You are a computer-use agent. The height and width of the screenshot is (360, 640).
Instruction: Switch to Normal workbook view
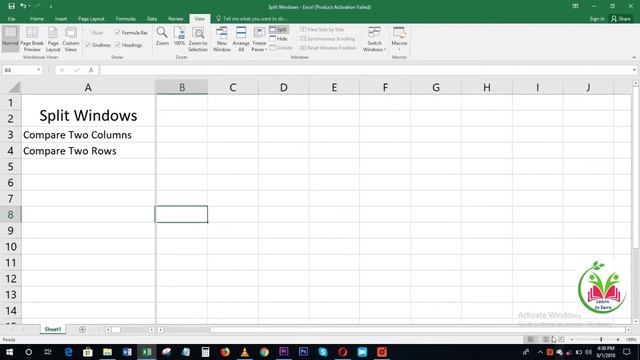pos(10,38)
